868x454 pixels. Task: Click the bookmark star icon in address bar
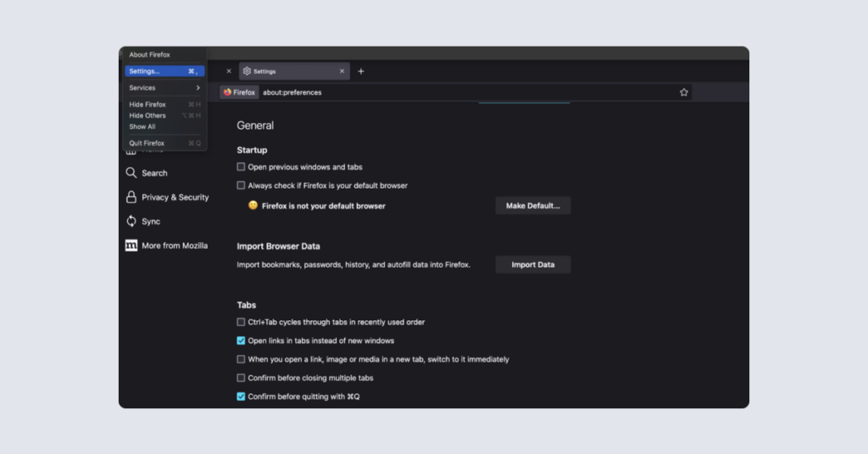click(x=684, y=92)
